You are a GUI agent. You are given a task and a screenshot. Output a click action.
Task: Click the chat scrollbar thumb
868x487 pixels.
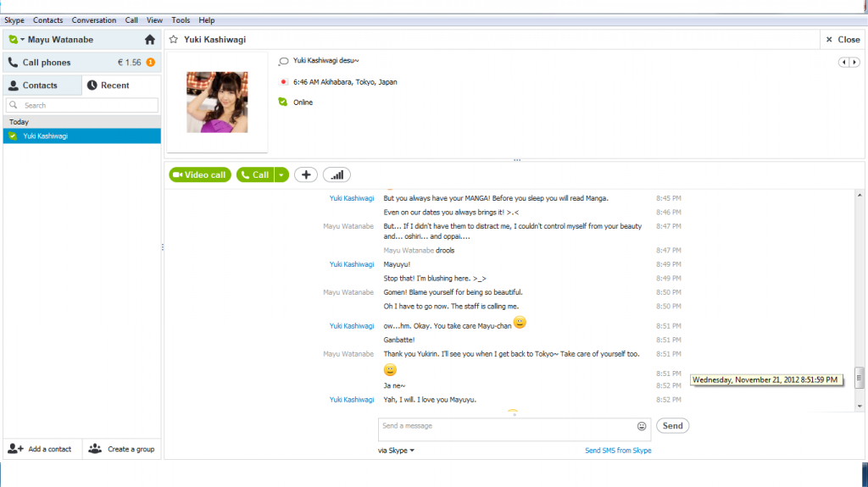pos(860,378)
